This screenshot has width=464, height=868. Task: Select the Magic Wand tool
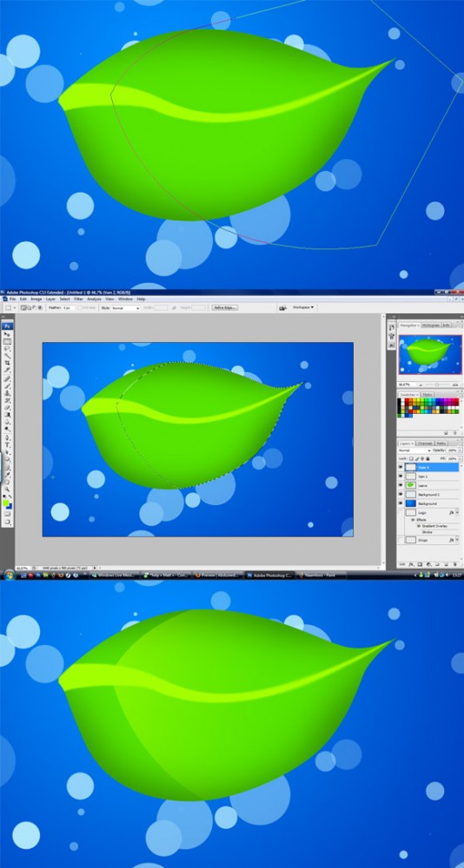[7, 355]
